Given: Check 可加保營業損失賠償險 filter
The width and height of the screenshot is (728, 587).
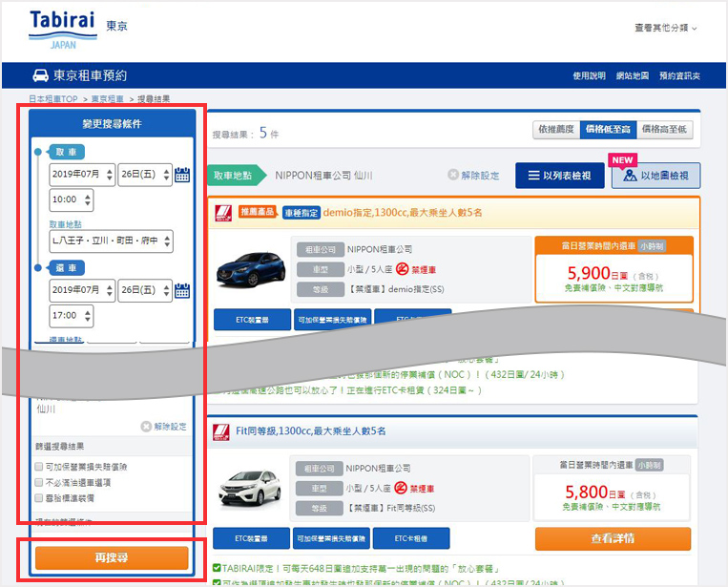Looking at the screenshot, I should click(x=39, y=466).
